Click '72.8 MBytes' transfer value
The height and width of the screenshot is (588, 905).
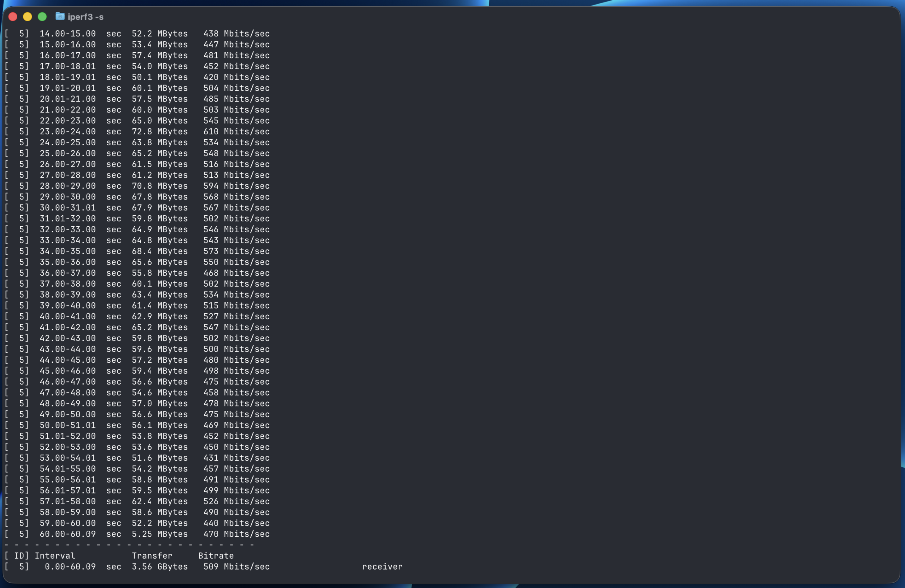tap(160, 132)
